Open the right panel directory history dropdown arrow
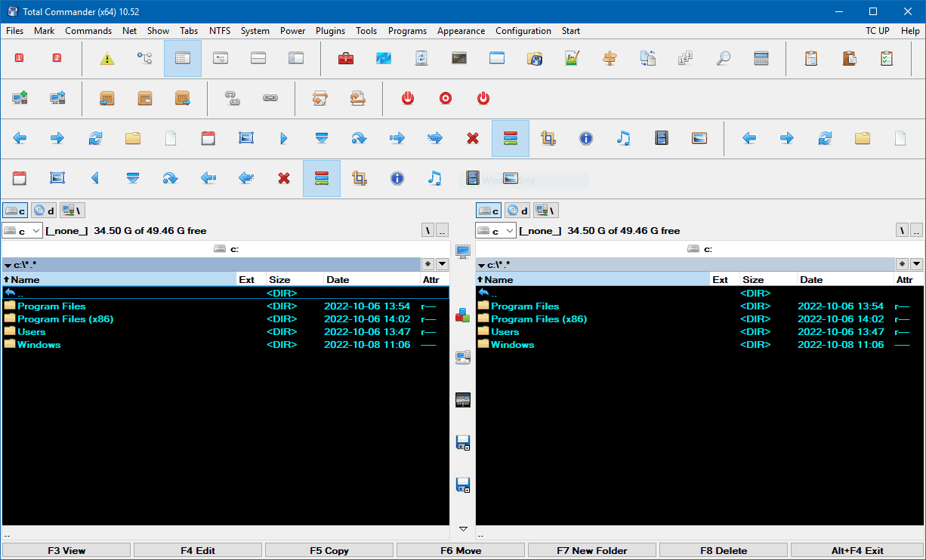The width and height of the screenshot is (926, 560). pyautogui.click(x=916, y=264)
